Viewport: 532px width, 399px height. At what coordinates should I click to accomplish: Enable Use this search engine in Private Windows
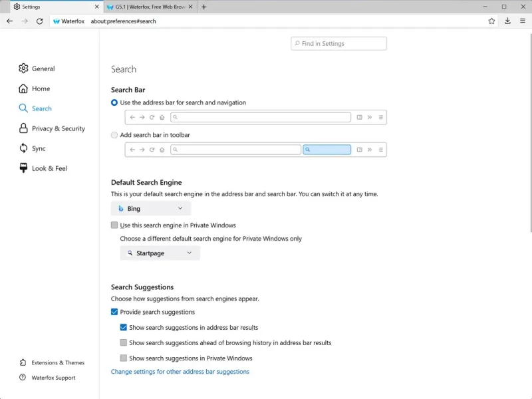pos(115,225)
